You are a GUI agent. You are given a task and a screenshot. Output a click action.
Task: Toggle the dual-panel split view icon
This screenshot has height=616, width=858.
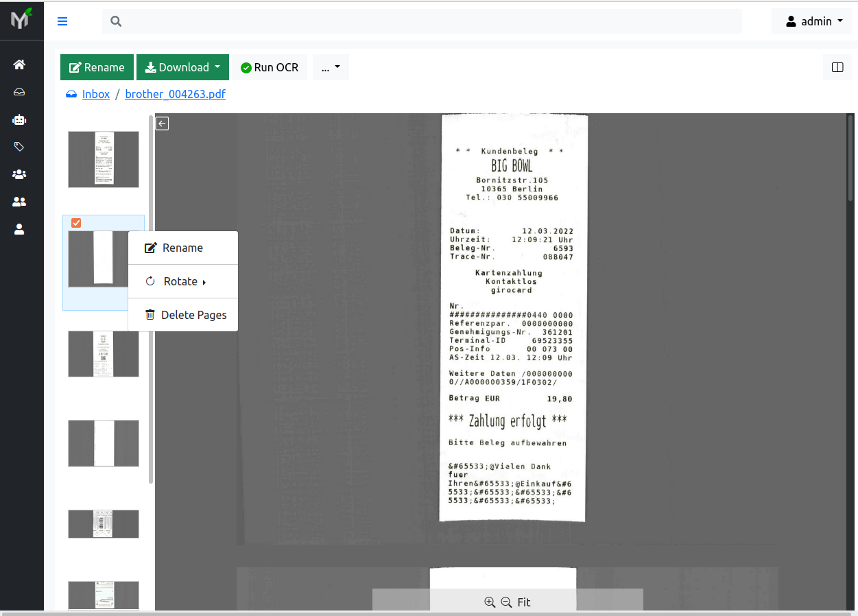click(x=837, y=67)
